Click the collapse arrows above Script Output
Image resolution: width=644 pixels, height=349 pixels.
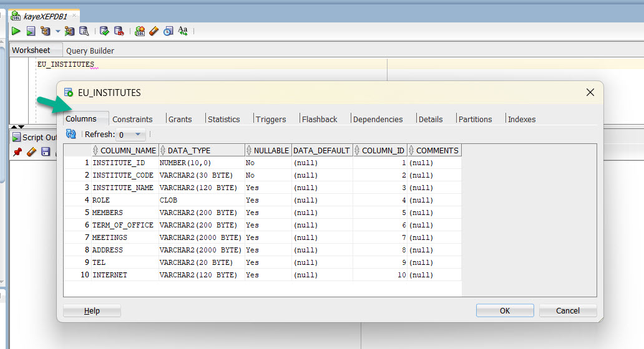point(17,127)
